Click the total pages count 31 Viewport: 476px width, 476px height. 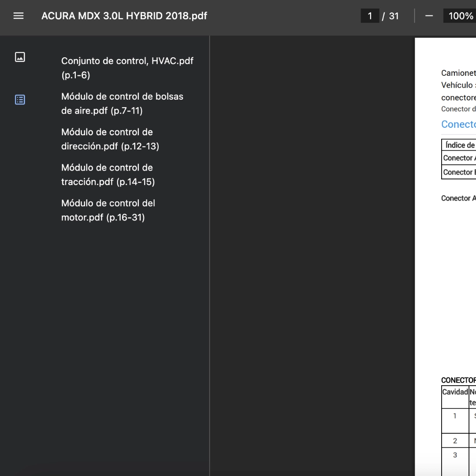click(394, 16)
